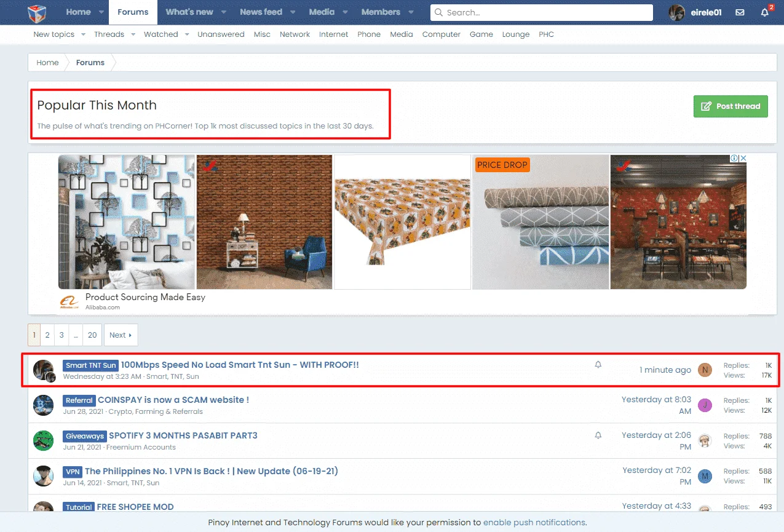Open author avatar of COINSPAY thread
The height and width of the screenshot is (532, 784).
tap(44, 405)
